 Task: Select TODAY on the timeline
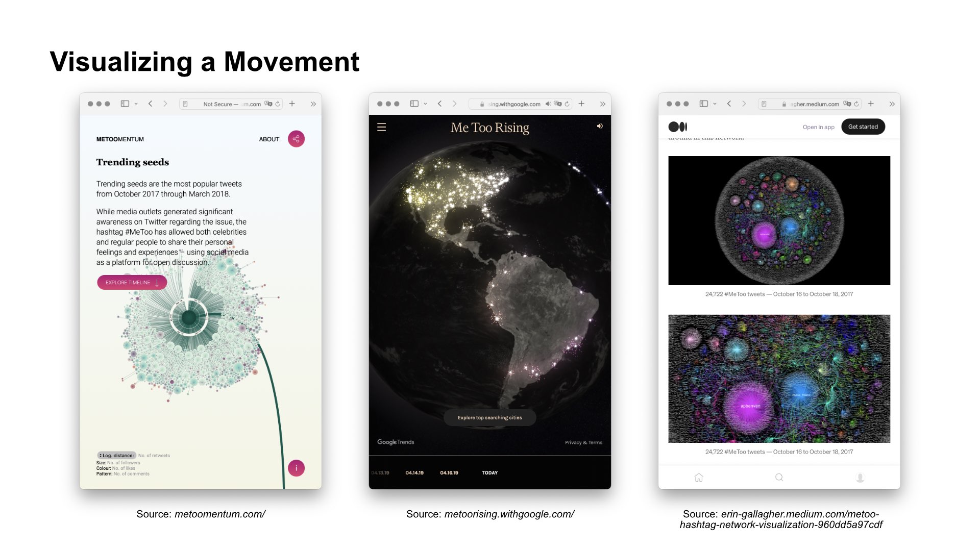[x=489, y=473]
